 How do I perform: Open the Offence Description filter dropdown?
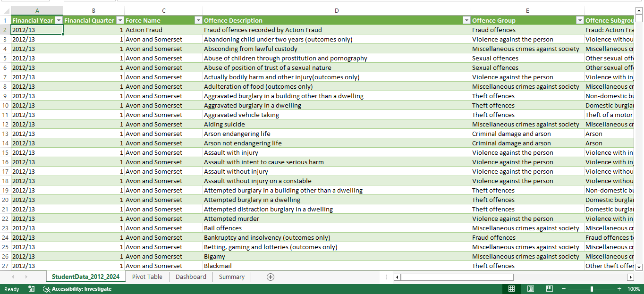click(x=466, y=20)
